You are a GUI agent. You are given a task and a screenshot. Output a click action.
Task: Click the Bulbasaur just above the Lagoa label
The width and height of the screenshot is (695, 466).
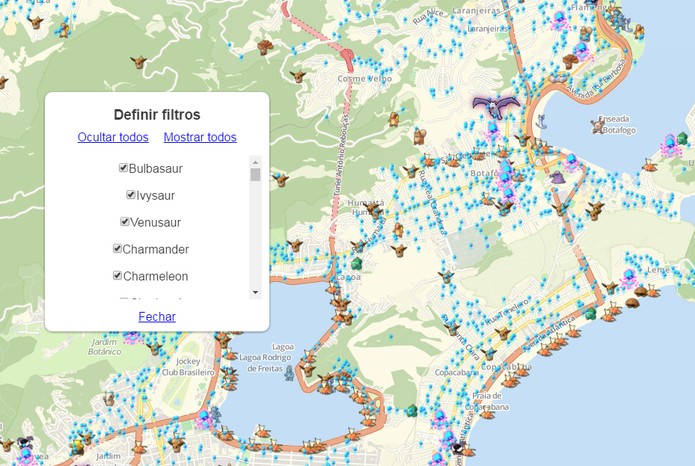357,263
